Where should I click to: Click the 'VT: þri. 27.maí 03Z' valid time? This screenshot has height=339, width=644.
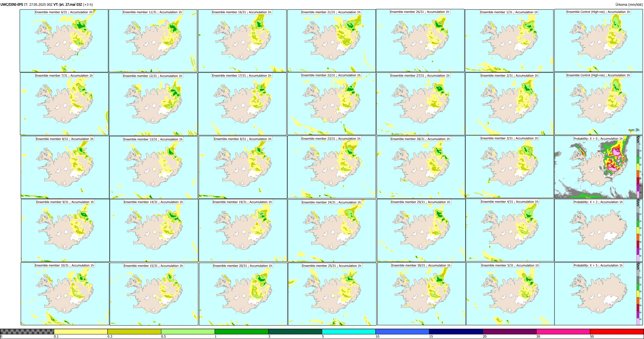point(68,5)
